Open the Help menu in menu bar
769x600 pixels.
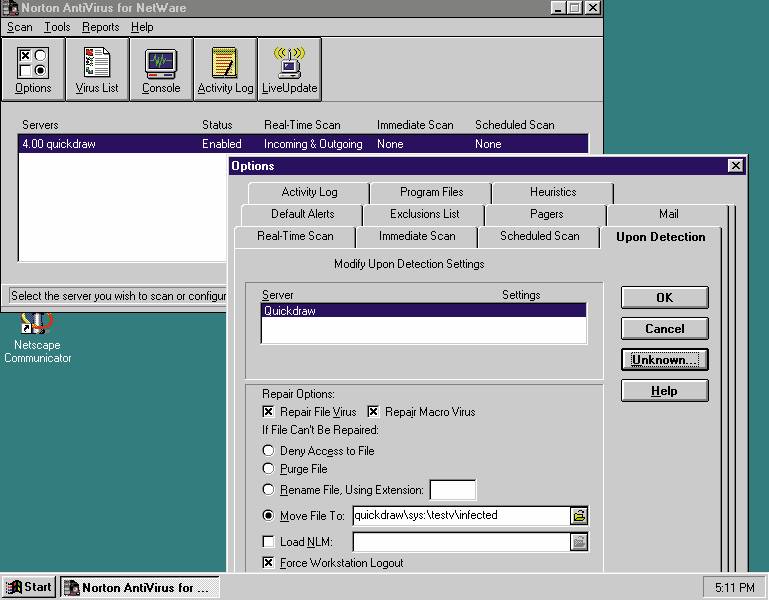142,27
